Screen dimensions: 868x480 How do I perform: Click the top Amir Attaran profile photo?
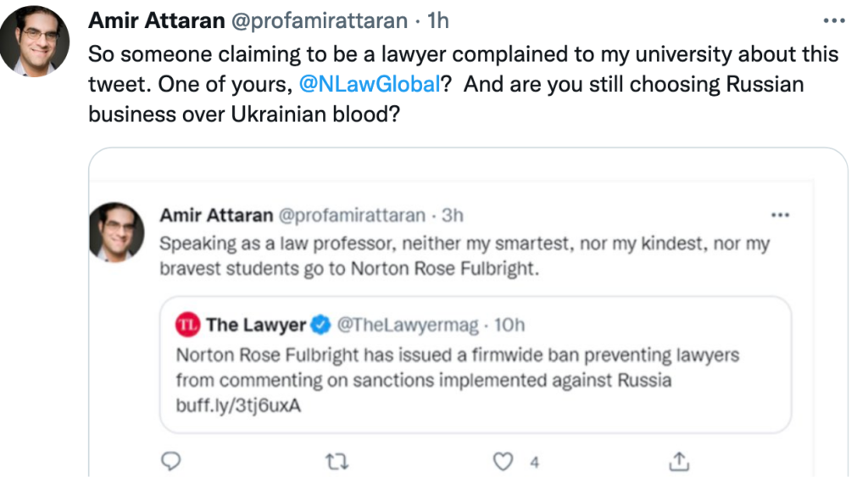35,43
